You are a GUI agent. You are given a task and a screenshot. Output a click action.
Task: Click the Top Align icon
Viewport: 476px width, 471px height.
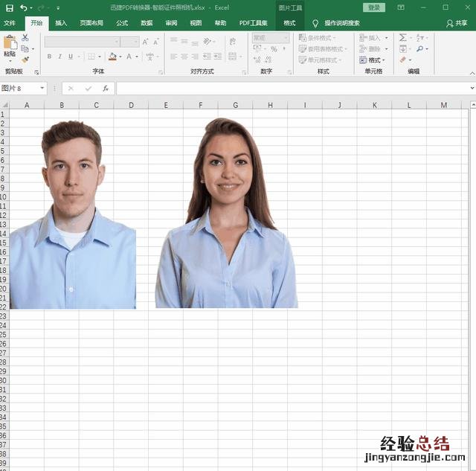coord(173,40)
